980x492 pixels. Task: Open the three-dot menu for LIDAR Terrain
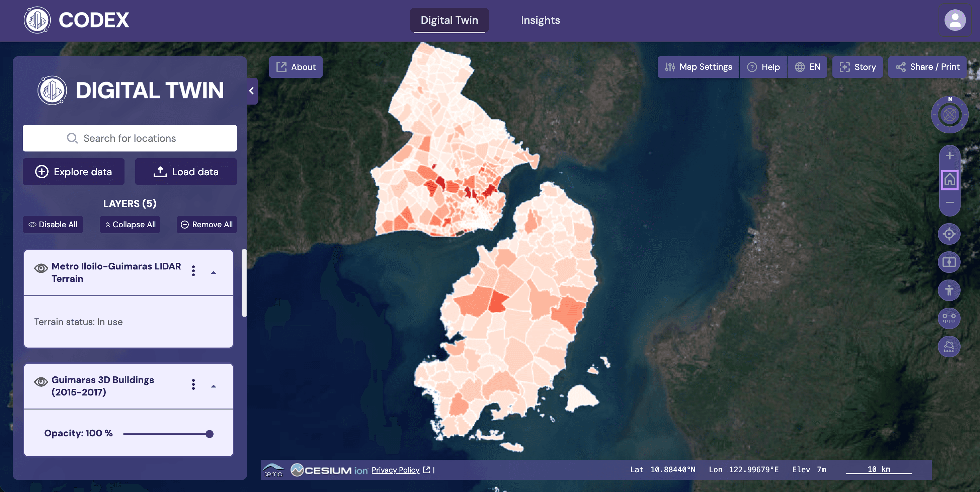[193, 271]
